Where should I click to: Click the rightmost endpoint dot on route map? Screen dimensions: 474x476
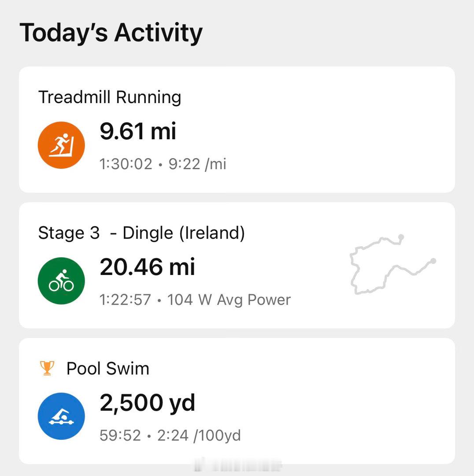click(433, 261)
